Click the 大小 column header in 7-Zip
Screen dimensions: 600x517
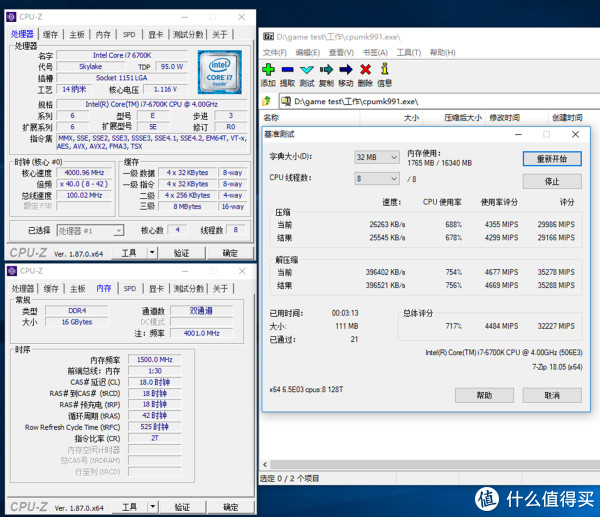pos(391,117)
